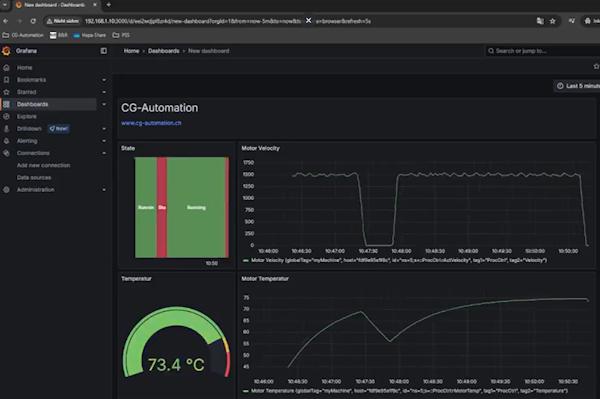
Task: Click the New dashboard breadcrumb
Action: click(x=209, y=51)
